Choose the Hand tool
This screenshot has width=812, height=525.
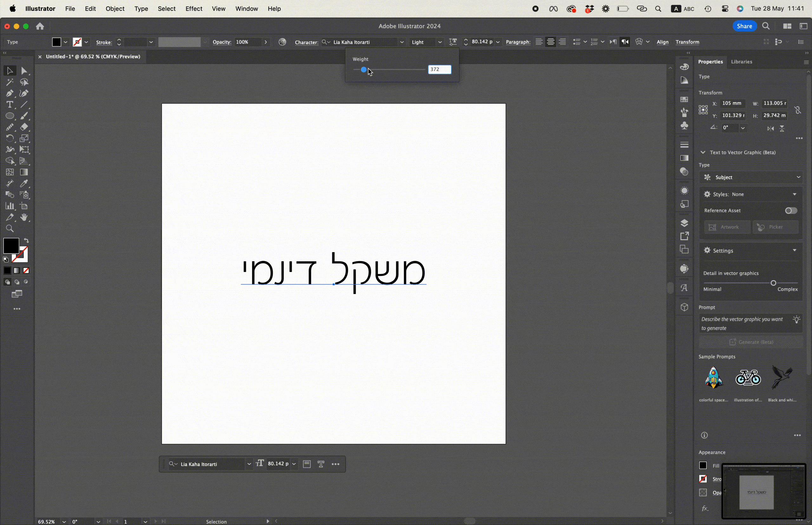[24, 218]
